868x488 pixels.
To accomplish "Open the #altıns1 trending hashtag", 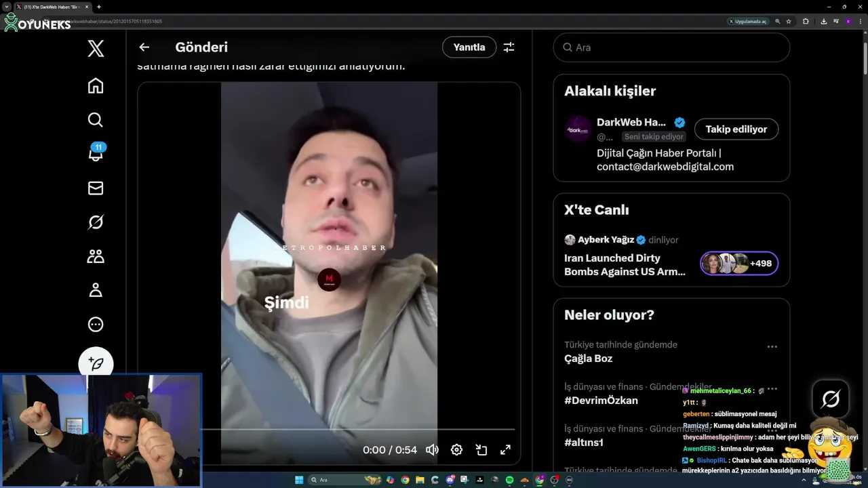I will pos(583,443).
